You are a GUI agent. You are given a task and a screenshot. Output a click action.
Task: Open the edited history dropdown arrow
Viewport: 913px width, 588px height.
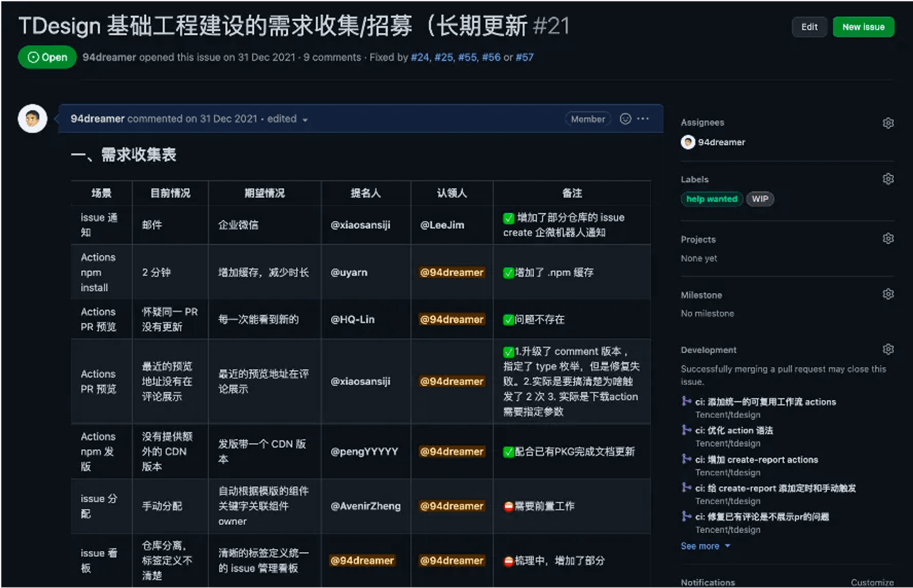pos(305,120)
